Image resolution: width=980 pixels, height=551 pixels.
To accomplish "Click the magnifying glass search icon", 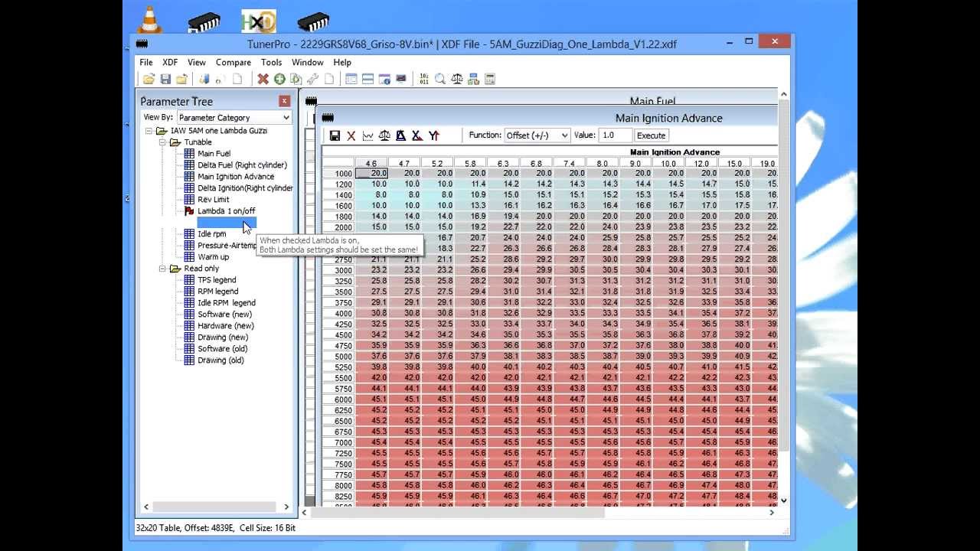I will [440, 79].
